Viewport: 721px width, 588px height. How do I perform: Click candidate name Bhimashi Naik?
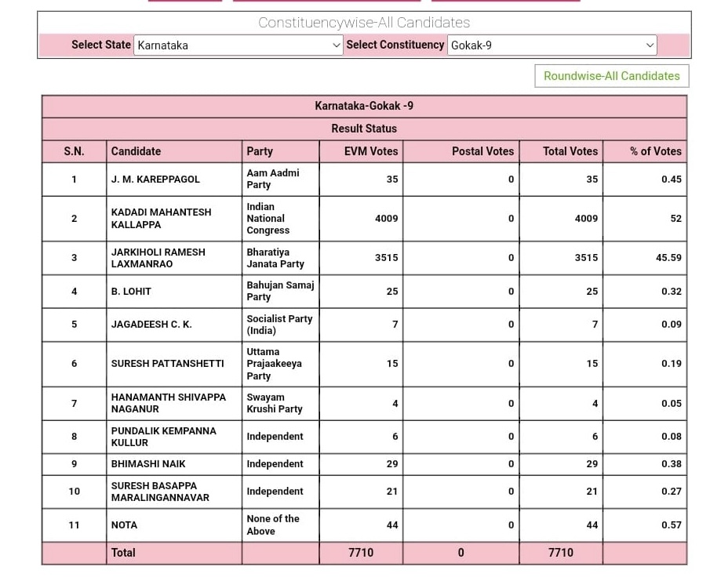coord(148,464)
